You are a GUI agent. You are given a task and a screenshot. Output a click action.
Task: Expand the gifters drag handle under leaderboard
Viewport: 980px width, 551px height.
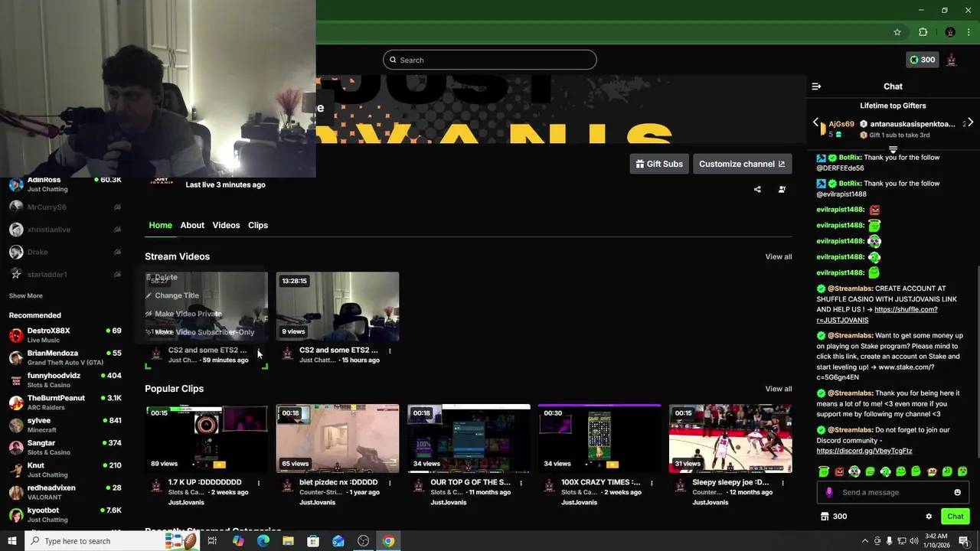(x=893, y=149)
